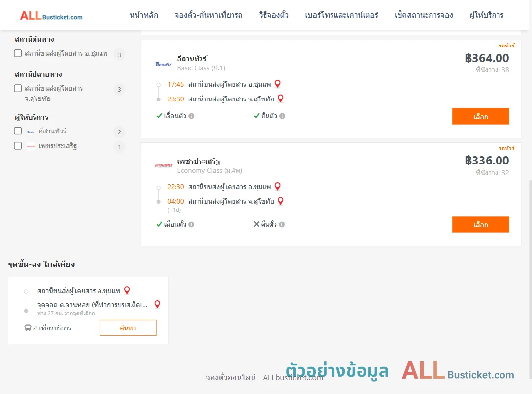Click info icon beside คืนตั๋ว on อีสานทัวร์ card
This screenshot has height=394, width=532.
click(x=282, y=116)
